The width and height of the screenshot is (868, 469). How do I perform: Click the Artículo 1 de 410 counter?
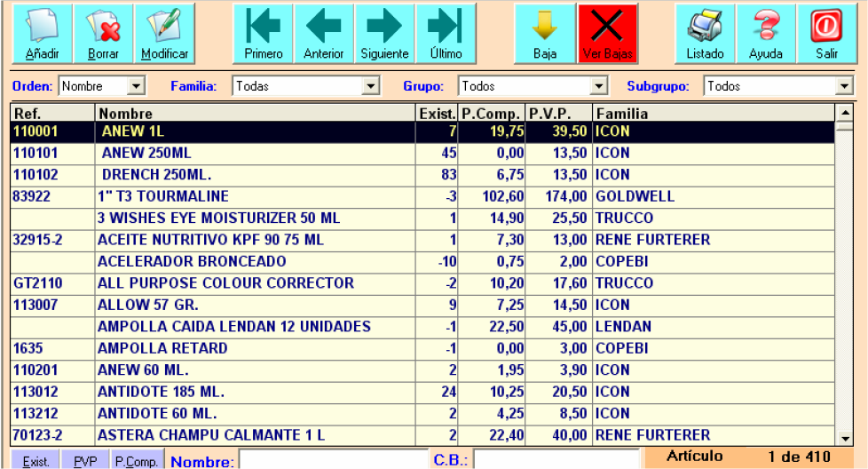pos(748,457)
